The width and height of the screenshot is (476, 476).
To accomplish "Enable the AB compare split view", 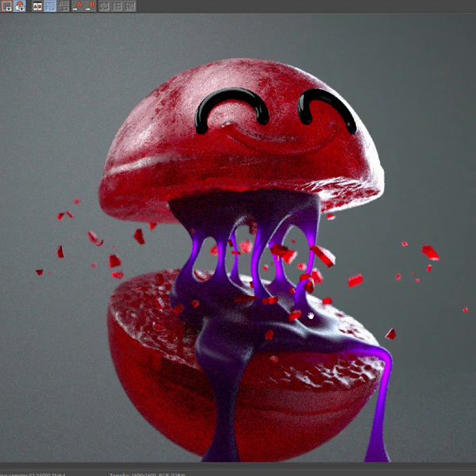I will point(37,6).
